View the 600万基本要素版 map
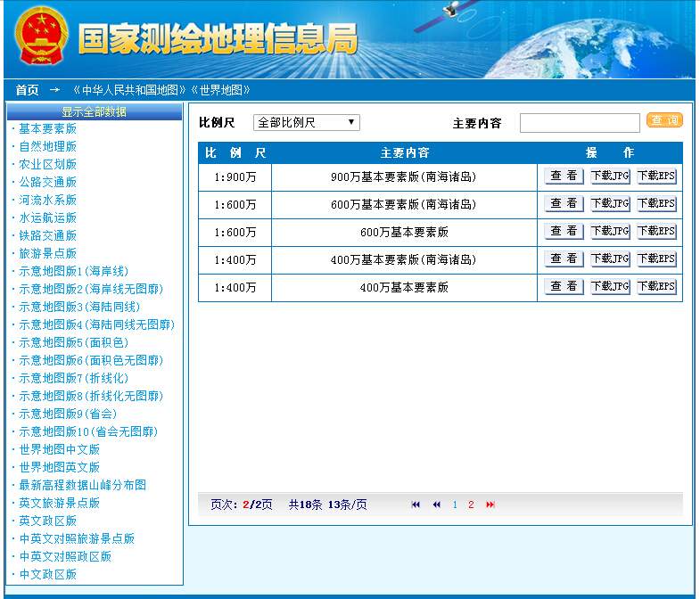 coord(564,231)
